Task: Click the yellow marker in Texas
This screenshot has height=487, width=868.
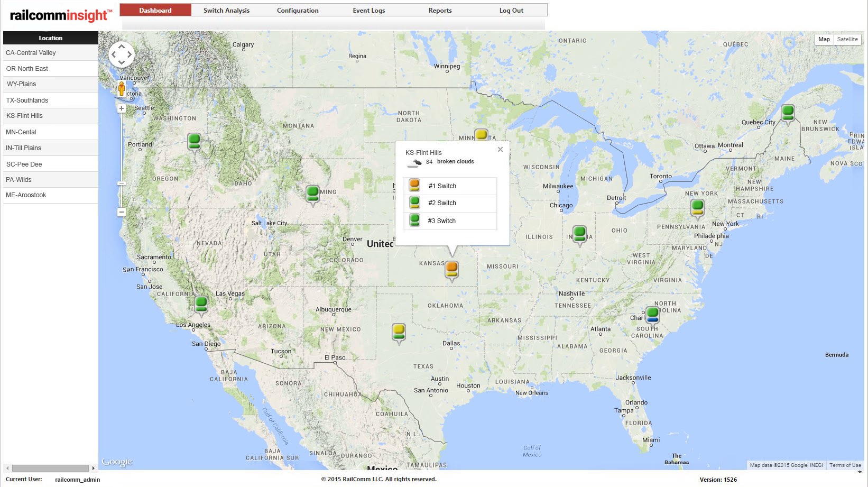Action: pos(399,333)
